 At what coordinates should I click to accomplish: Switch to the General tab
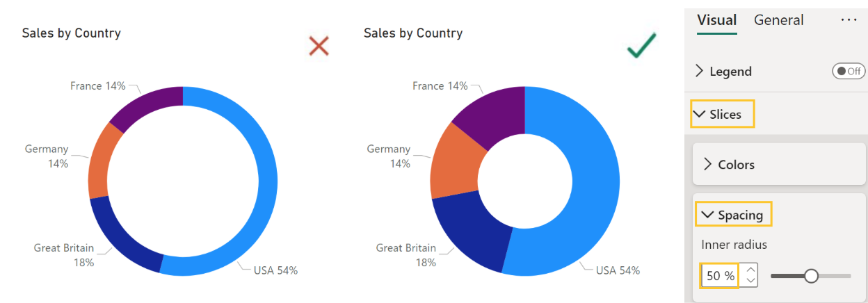[x=778, y=20]
